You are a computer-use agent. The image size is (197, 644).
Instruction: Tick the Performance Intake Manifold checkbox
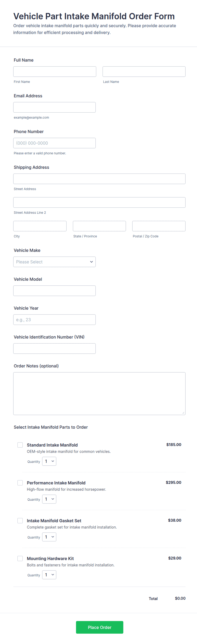coord(20,483)
